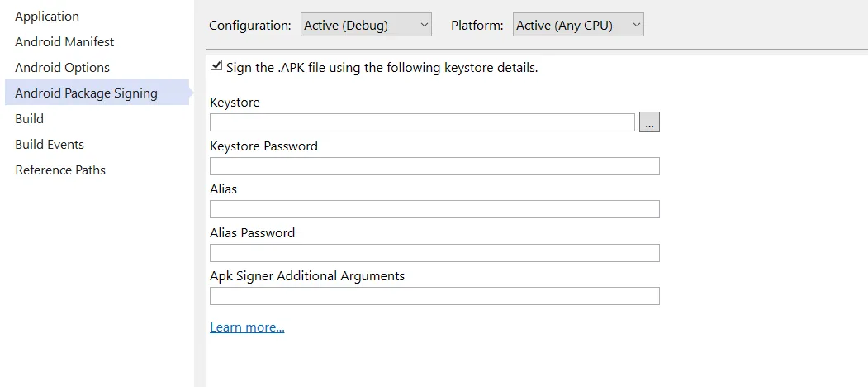Select the Android Package Signing tab
Image resolution: width=868 pixels, height=387 pixels.
pyautogui.click(x=86, y=93)
